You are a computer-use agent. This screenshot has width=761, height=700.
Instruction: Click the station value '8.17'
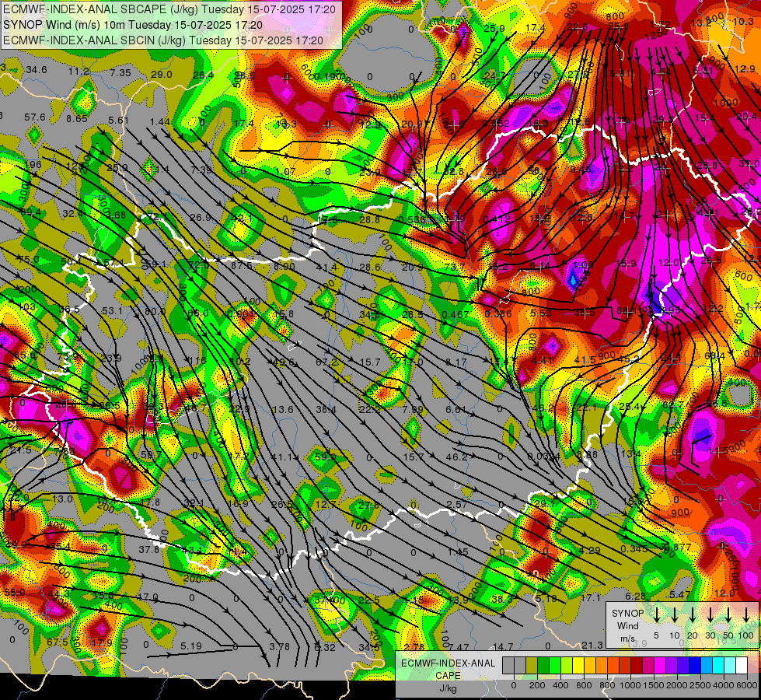click(x=456, y=362)
